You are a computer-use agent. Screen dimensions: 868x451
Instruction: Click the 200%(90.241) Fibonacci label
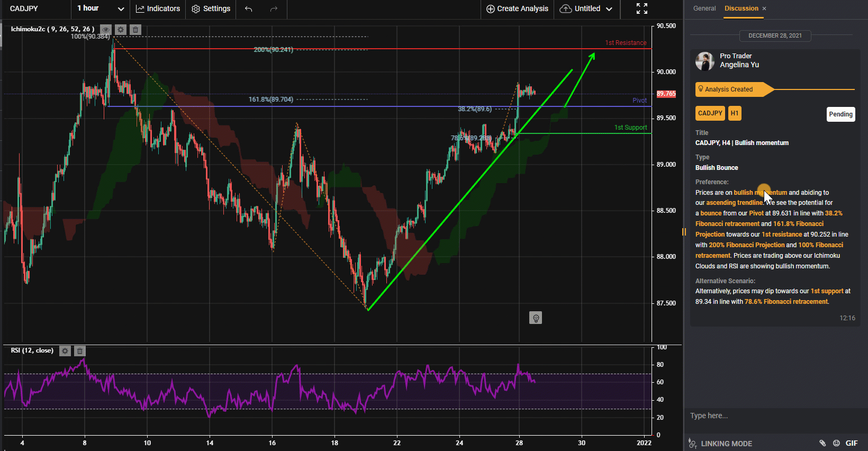point(273,50)
